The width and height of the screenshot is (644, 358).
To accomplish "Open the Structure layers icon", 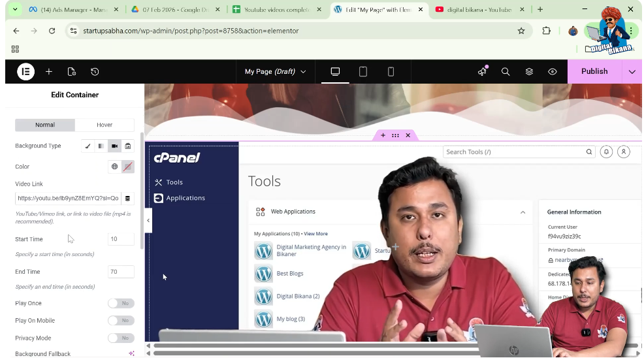I will click(529, 72).
